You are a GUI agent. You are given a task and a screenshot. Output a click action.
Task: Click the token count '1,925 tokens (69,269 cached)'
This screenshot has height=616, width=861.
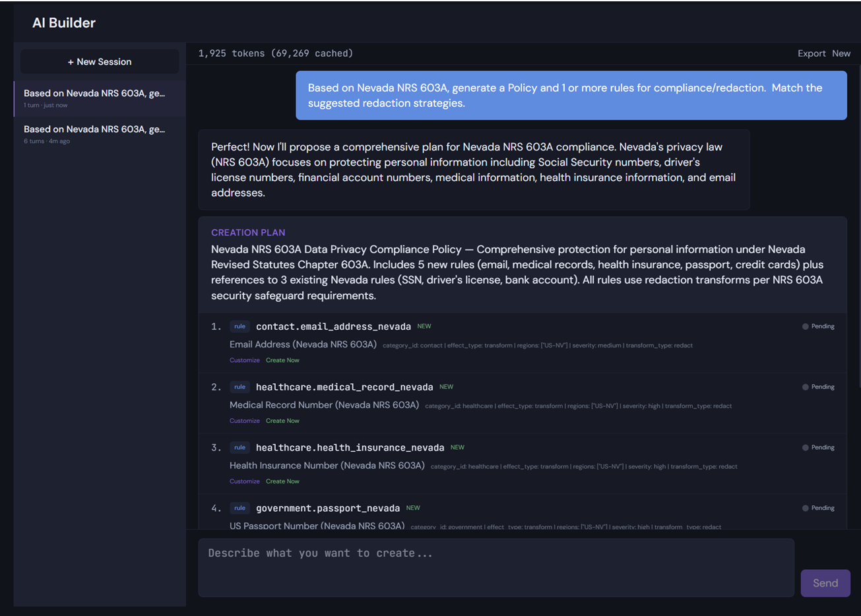pos(276,53)
